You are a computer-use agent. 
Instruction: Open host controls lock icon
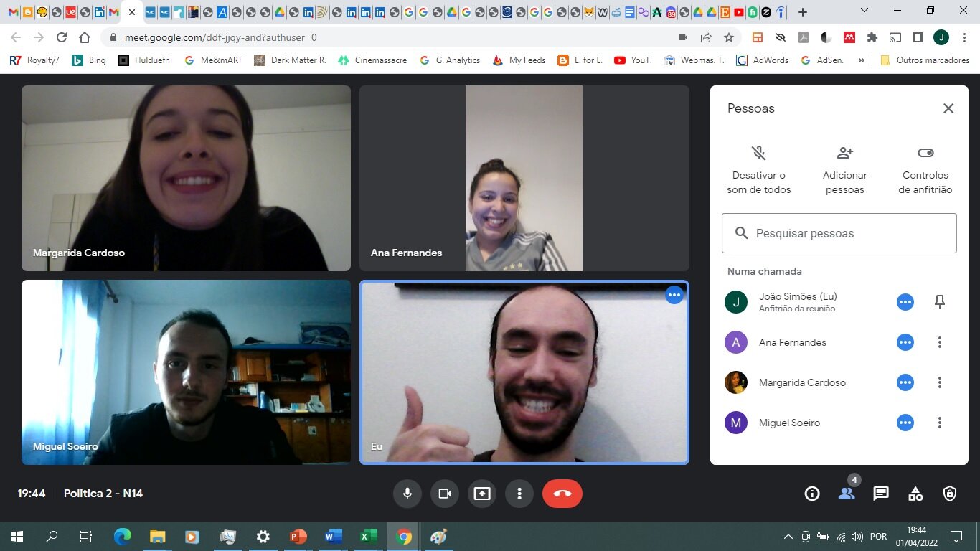pyautogui.click(x=950, y=494)
